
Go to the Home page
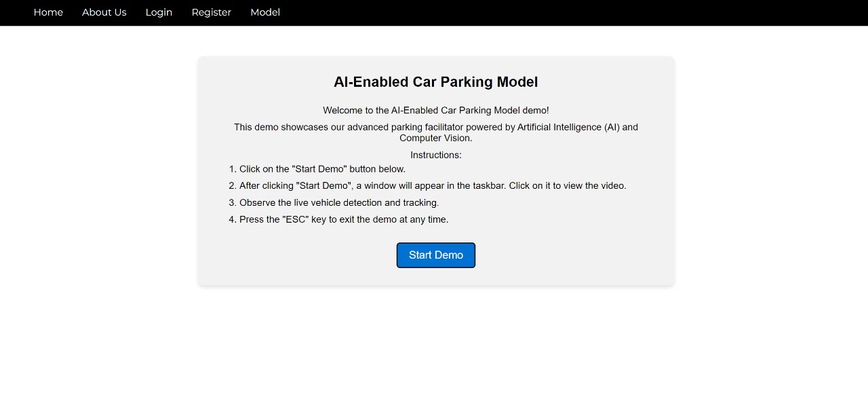pos(48,12)
